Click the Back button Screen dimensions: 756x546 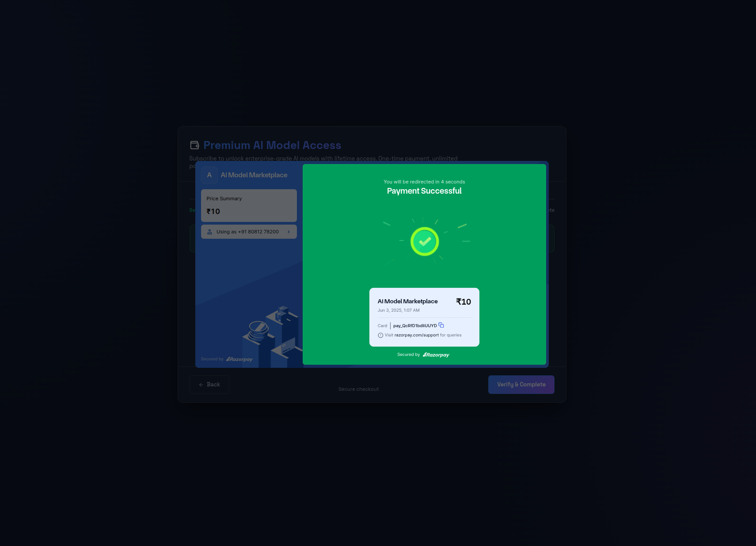[209, 384]
